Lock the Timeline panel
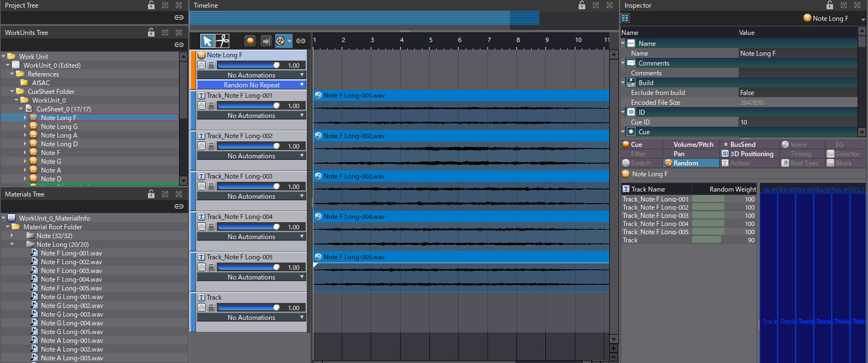868x363 pixels. click(582, 5)
